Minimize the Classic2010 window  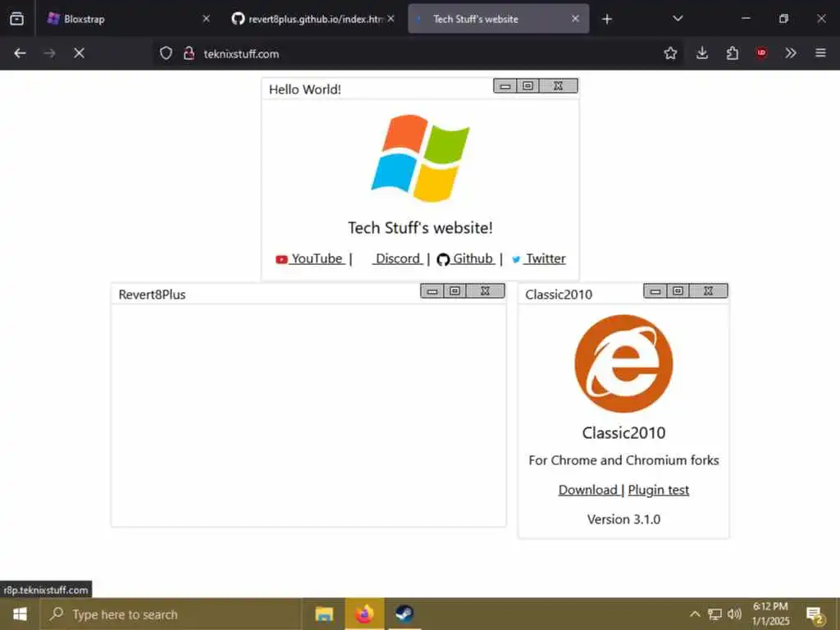click(x=655, y=291)
